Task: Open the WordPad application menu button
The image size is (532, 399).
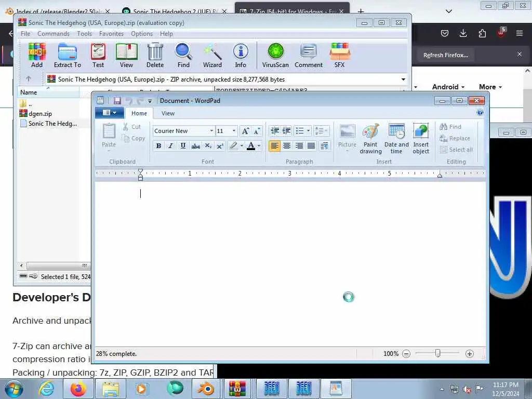Action: (x=109, y=113)
